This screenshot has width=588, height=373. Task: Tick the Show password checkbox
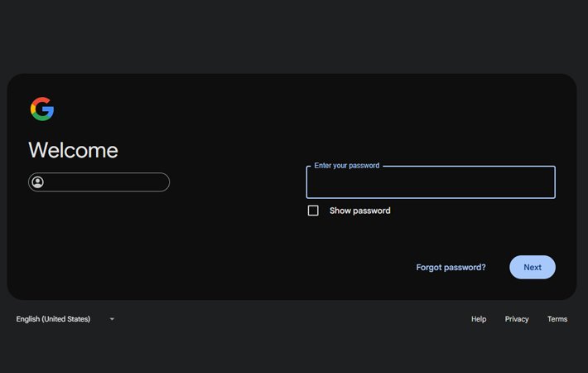point(313,211)
